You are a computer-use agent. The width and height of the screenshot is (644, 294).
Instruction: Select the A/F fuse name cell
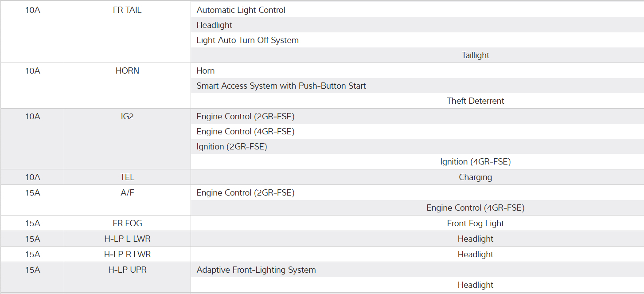(x=127, y=192)
